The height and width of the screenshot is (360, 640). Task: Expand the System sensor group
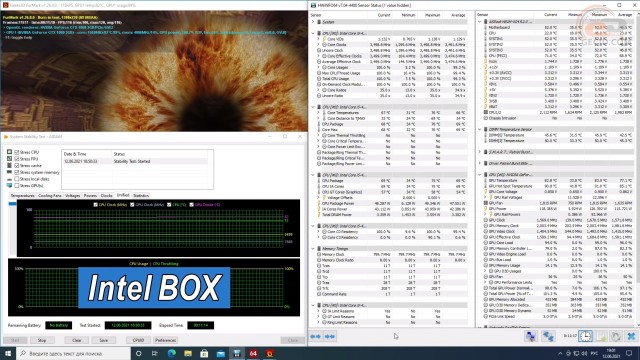(313, 22)
